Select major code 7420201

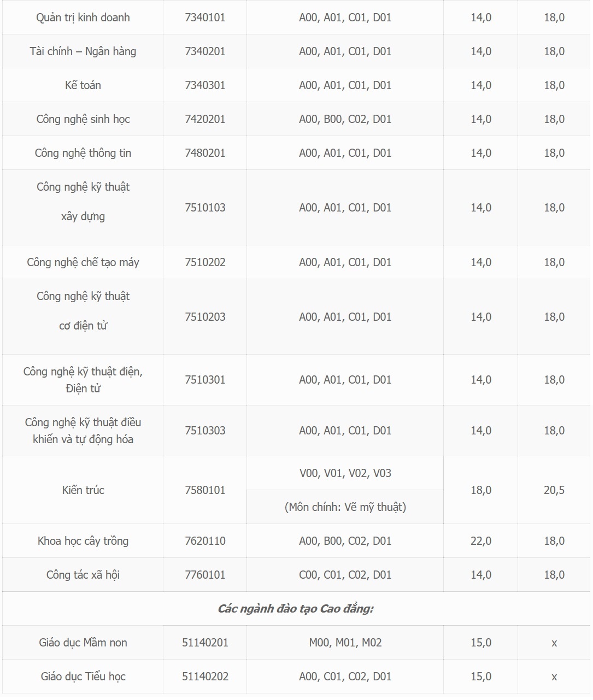point(205,119)
